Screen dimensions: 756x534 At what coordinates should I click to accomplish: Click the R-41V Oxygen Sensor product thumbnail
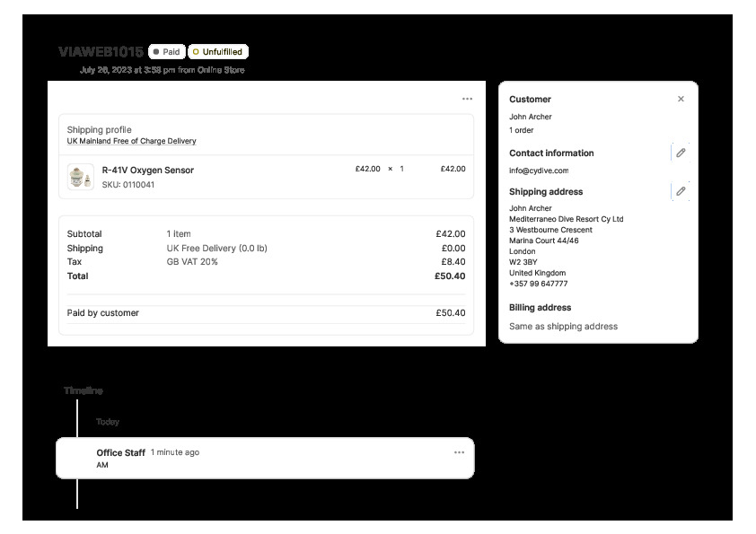(81, 177)
